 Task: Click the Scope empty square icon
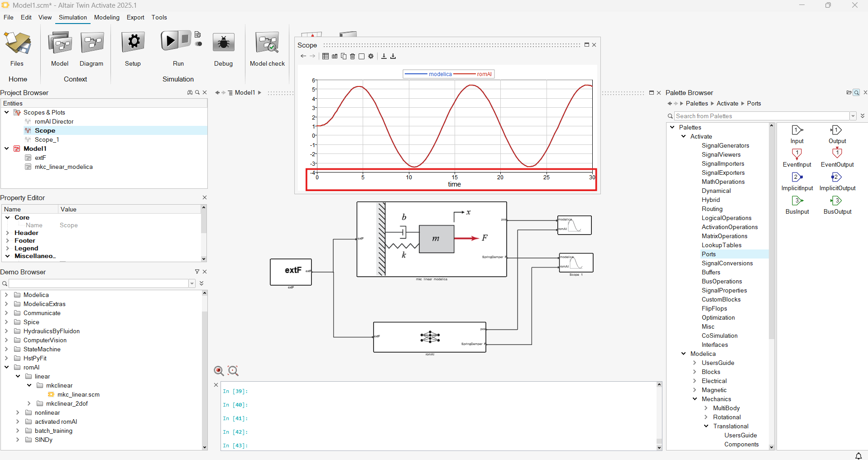click(361, 56)
